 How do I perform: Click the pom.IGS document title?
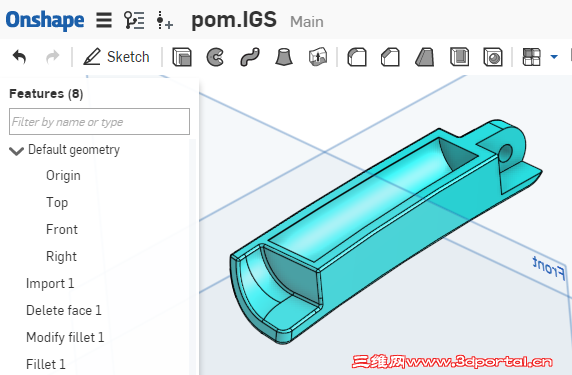[234, 20]
